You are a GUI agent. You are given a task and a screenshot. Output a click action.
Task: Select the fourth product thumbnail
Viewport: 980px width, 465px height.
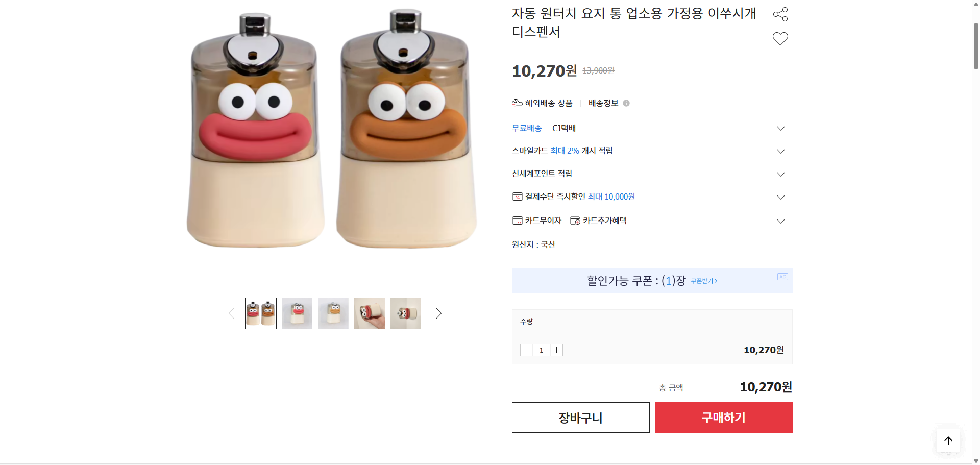pos(369,313)
